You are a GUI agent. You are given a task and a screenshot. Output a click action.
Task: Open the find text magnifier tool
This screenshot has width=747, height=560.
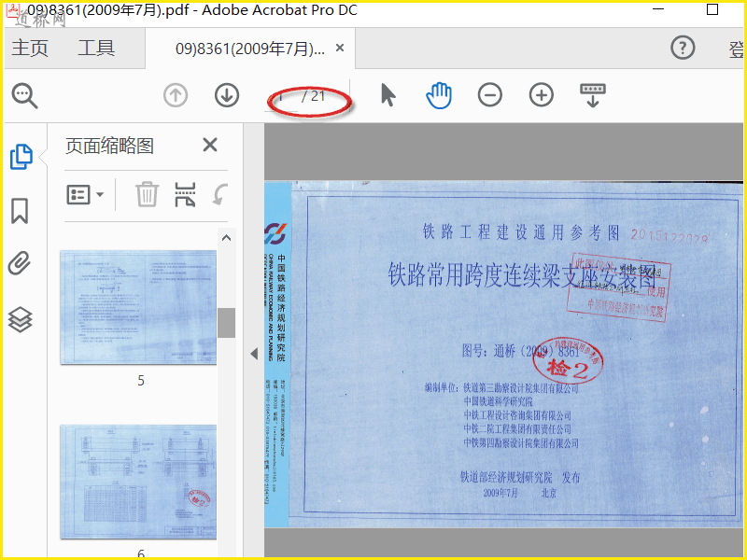25,96
